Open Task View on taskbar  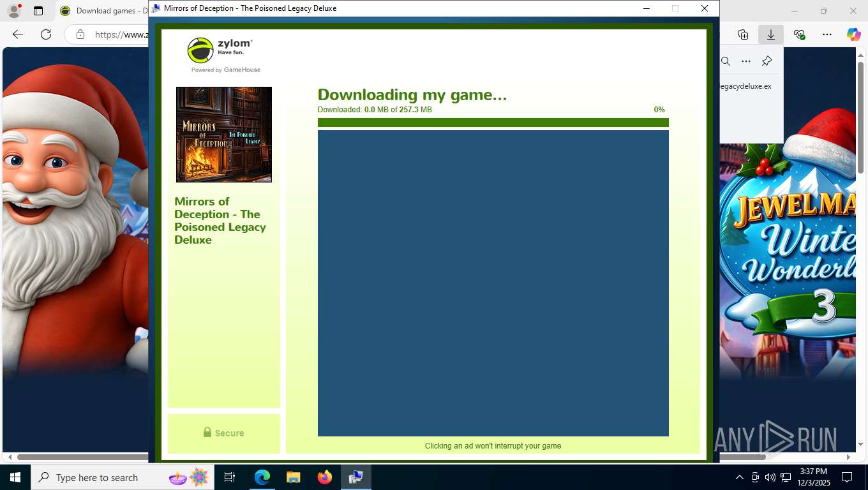click(x=230, y=477)
